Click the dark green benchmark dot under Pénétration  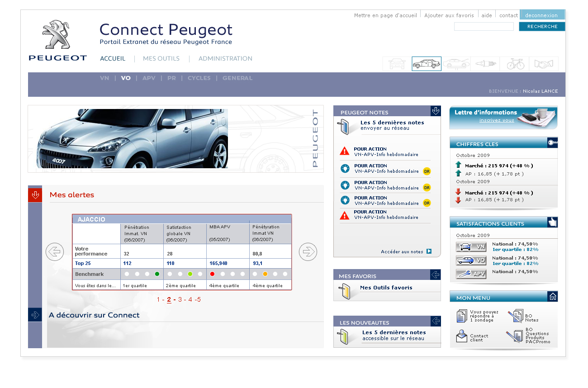157,274
